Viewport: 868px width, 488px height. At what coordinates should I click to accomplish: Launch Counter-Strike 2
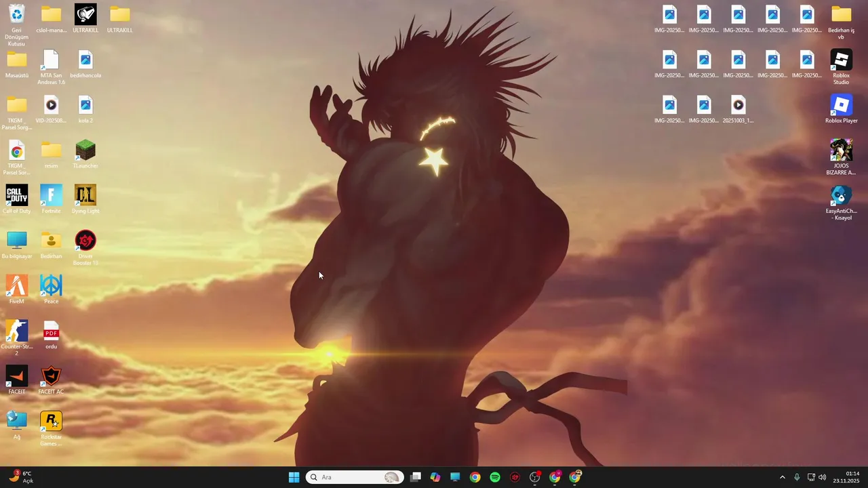tap(17, 338)
